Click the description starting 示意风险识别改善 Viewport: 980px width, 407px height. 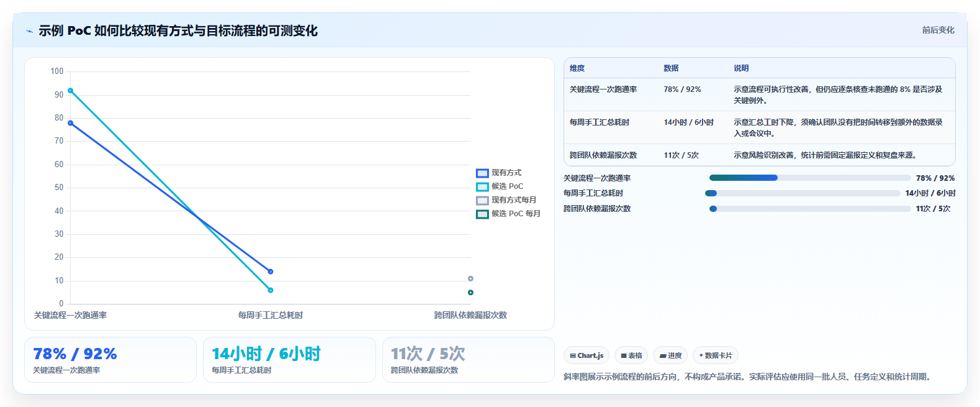[825, 155]
